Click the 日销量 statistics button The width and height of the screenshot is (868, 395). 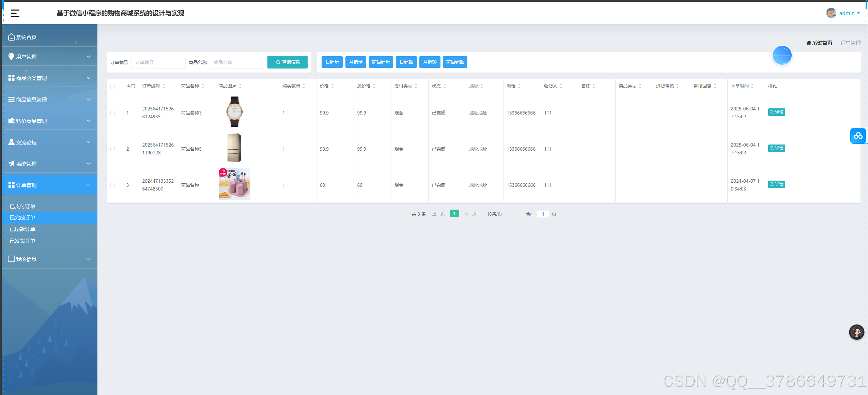click(x=332, y=62)
